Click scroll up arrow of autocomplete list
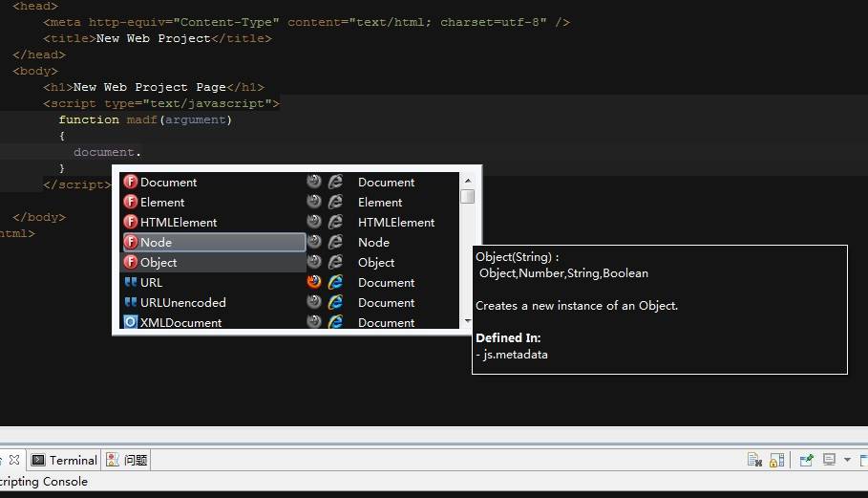This screenshot has height=498, width=868. tap(468, 181)
